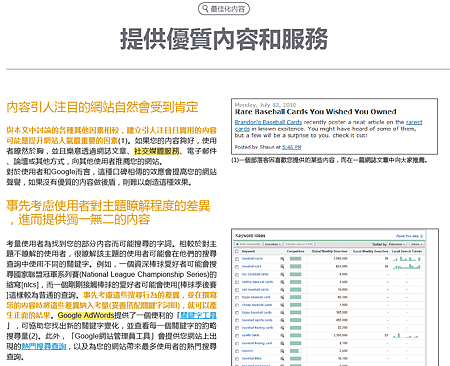Open the cheap baseball cards keyword link
The image size is (450, 366).
pyautogui.click(x=257, y=305)
